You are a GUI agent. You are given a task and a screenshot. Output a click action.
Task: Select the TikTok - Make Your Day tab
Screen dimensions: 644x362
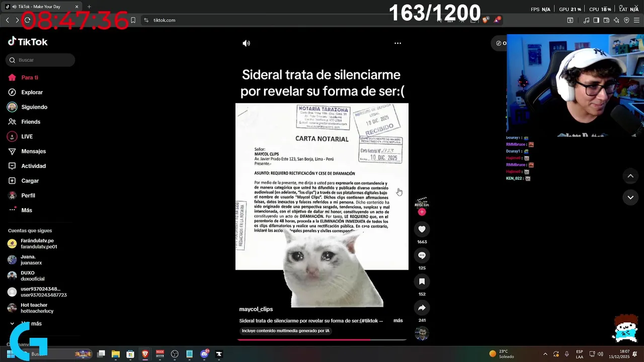click(x=43, y=7)
